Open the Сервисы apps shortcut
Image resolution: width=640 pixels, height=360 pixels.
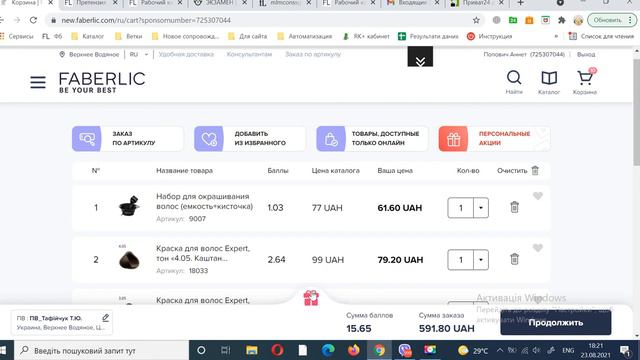pos(17,36)
